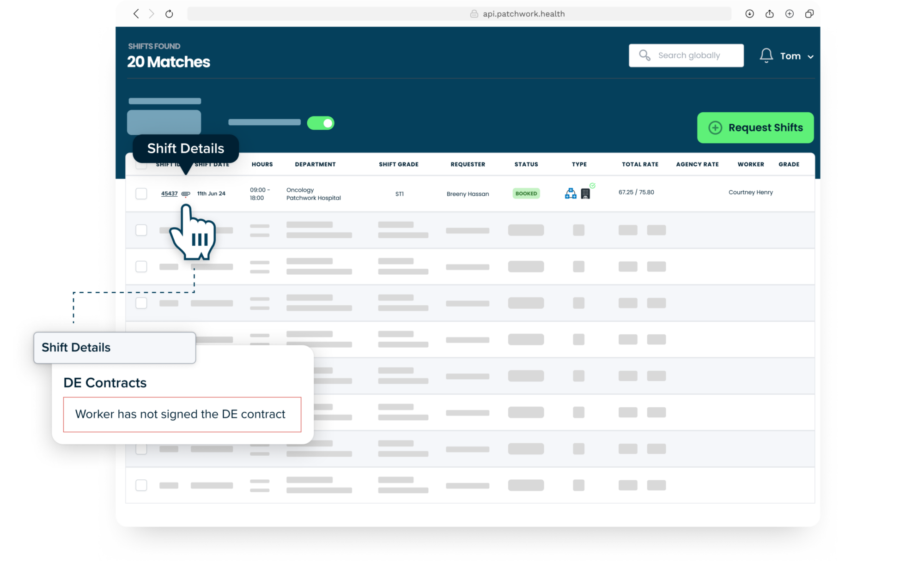Screen dimensions: 924x561
Task: Tick the checkbox in the second table row
Action: [x=141, y=230]
